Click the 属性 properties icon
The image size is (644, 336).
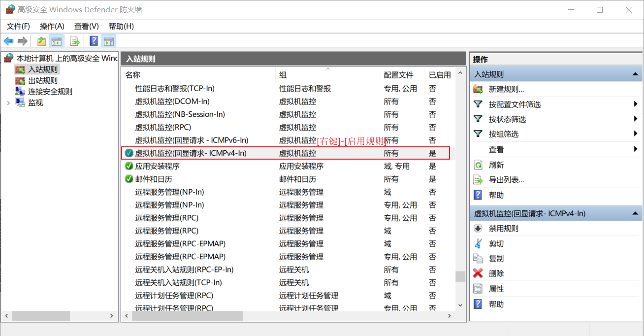(478, 289)
